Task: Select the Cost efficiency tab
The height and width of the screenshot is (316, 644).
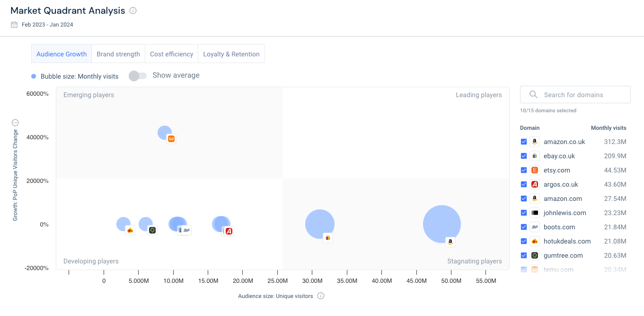Action: pos(171,54)
